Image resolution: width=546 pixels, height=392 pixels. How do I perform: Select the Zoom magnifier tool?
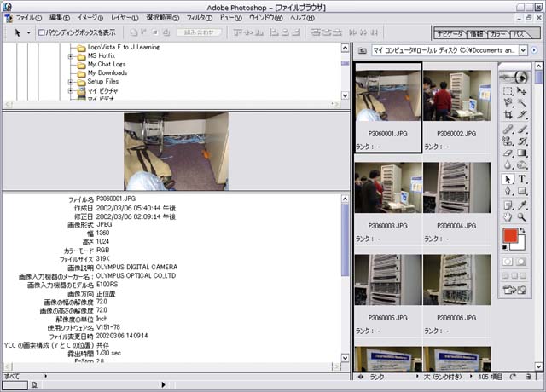click(x=521, y=217)
